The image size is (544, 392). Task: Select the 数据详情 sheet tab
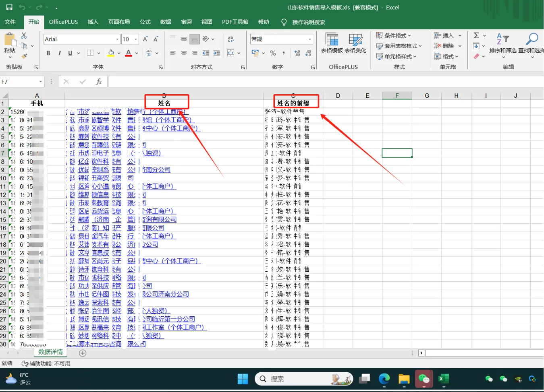pyautogui.click(x=50, y=352)
